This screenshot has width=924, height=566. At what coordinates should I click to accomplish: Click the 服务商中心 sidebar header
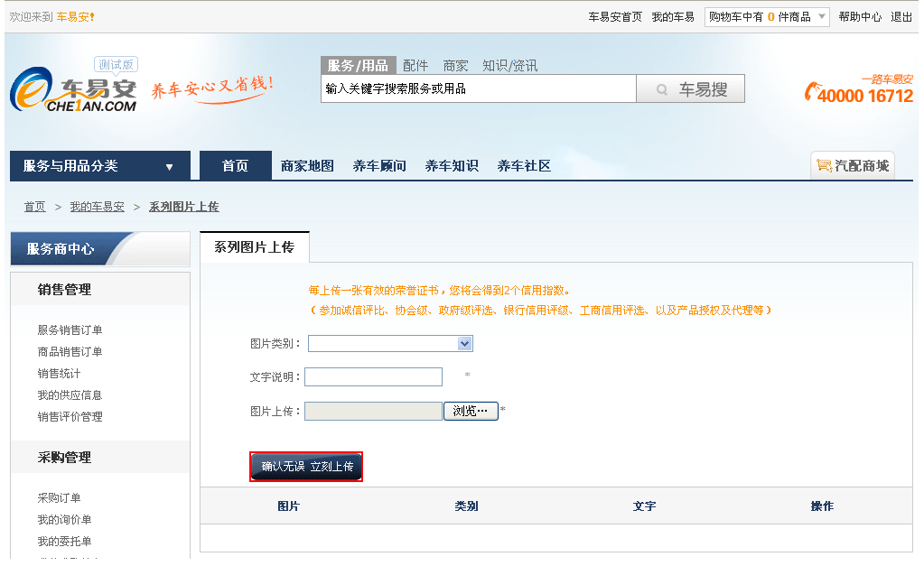[100, 248]
